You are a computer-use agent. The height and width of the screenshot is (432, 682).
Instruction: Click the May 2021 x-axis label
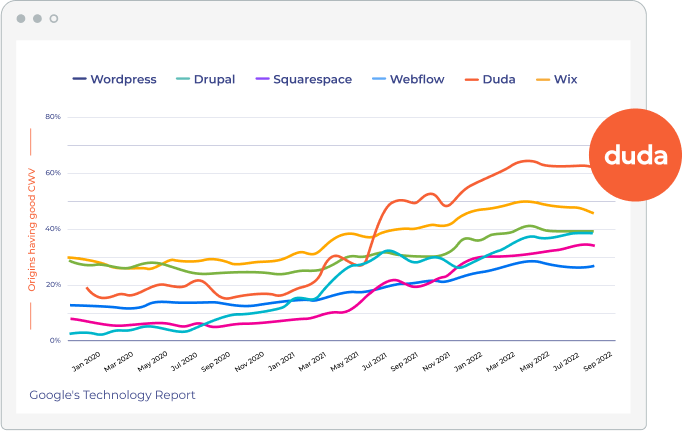pyautogui.click(x=345, y=361)
